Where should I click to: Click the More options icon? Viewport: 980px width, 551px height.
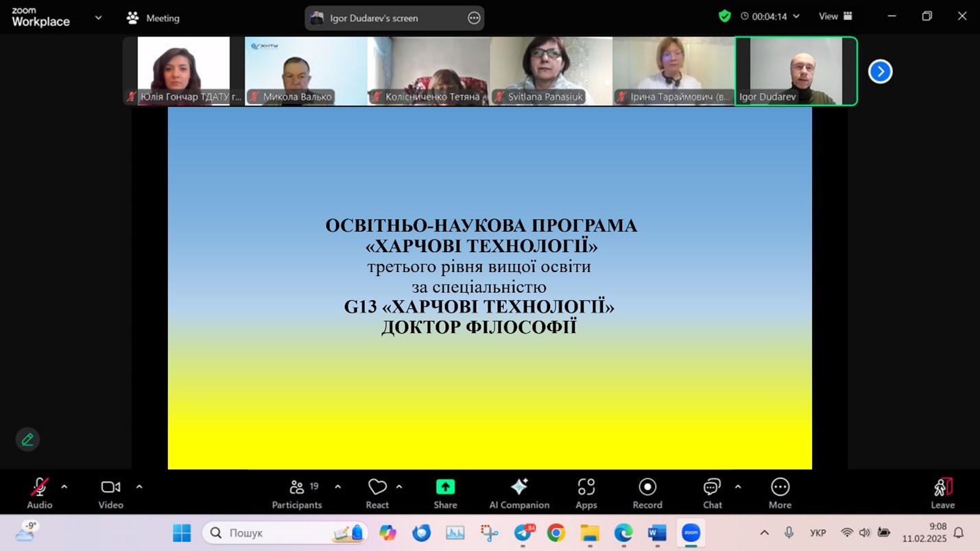pyautogui.click(x=780, y=493)
